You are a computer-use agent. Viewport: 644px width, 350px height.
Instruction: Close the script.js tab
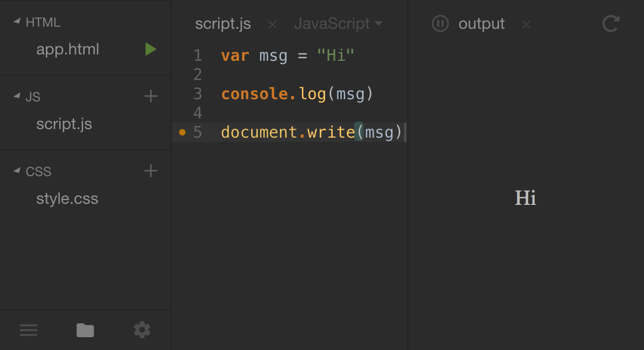point(272,25)
